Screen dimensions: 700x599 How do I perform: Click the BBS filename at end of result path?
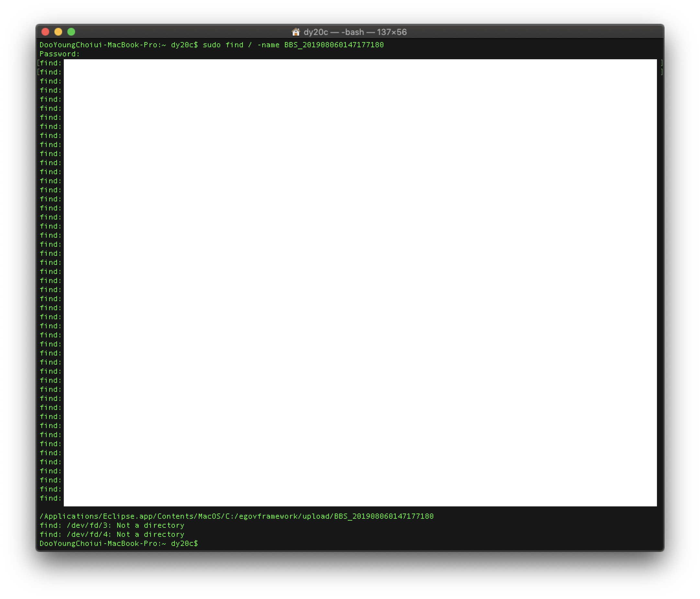[383, 516]
